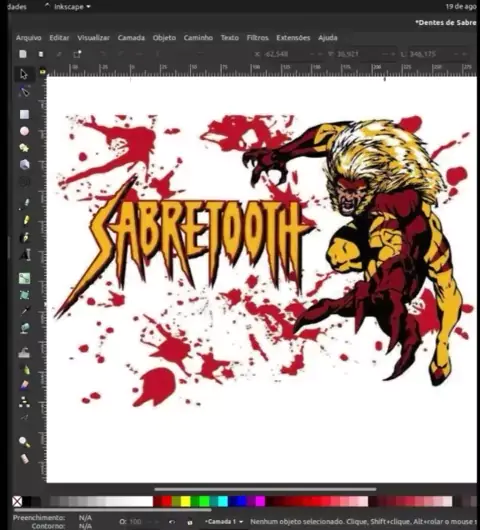Pick the bright green palette swatch
Screen dimensions: 480x530
coord(204,501)
